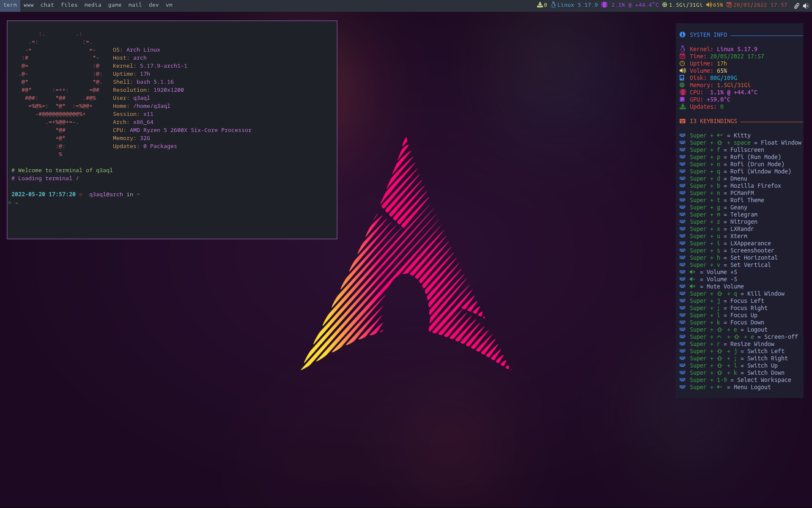Click the memory icon in top bar
The width and height of the screenshot is (812, 508).
click(x=664, y=5)
